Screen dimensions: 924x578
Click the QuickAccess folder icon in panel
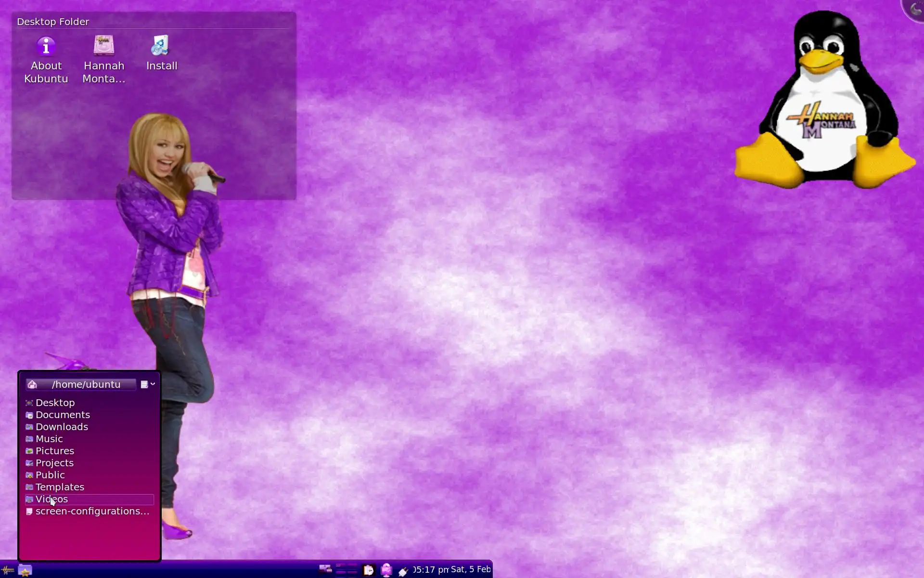(x=25, y=570)
